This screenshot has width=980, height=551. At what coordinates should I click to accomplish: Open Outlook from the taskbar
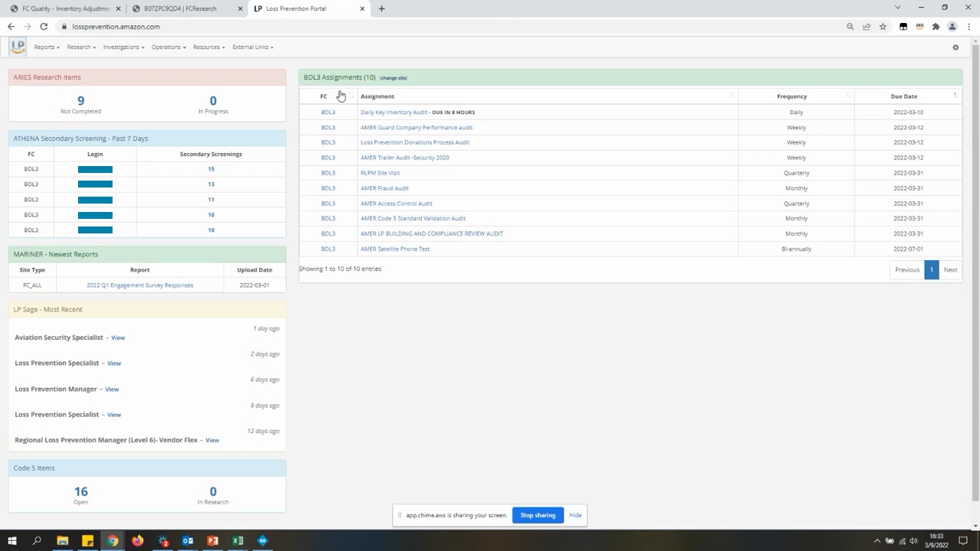pyautogui.click(x=188, y=541)
